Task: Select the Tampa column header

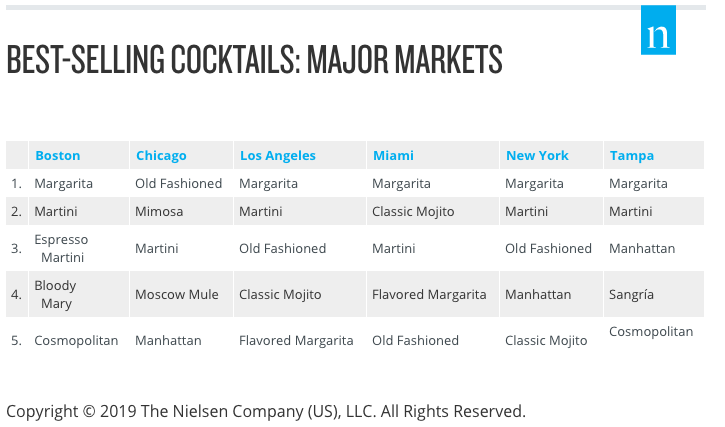Action: [632, 155]
